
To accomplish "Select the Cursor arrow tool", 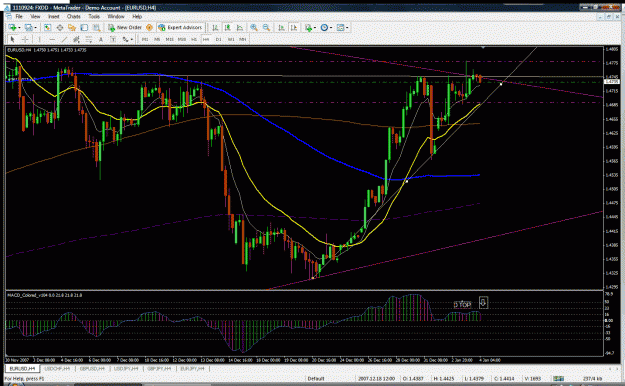I will point(12,39).
